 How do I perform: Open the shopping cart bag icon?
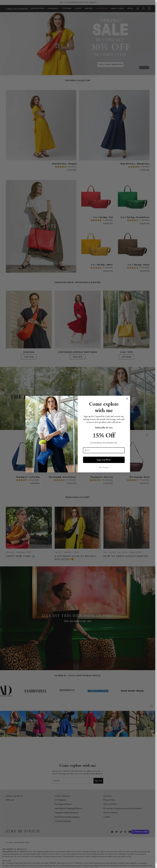150,8
